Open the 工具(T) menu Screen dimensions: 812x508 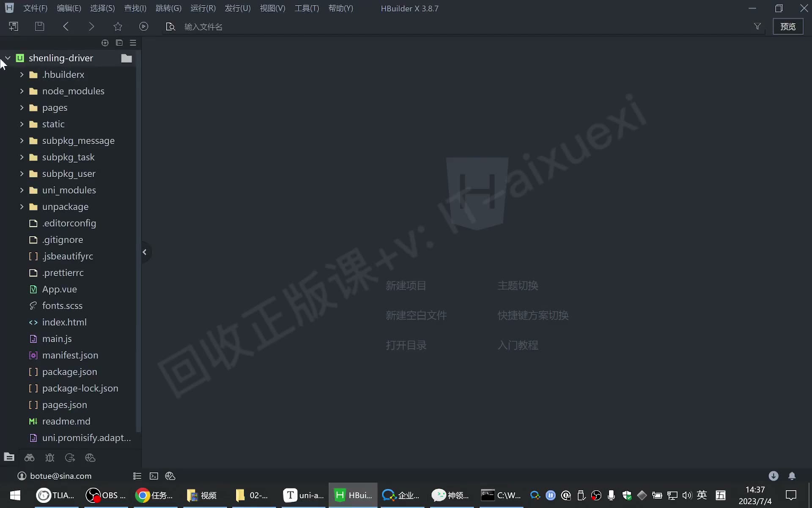coord(307,8)
